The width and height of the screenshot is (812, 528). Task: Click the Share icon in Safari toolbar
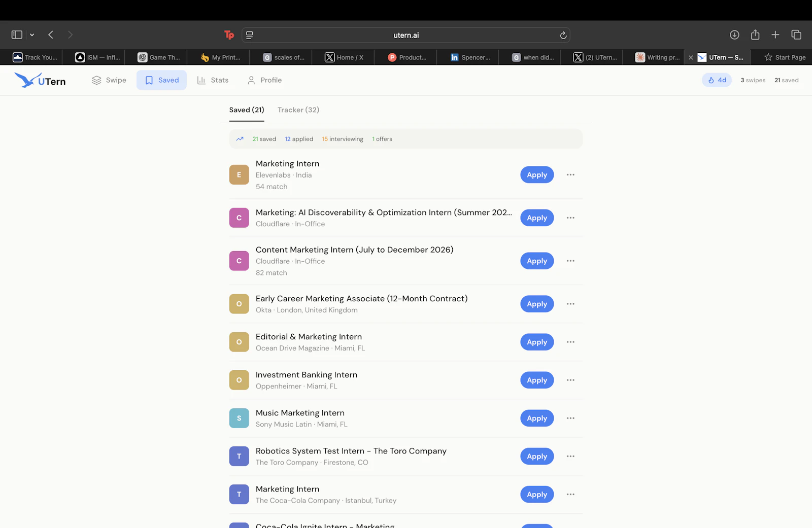pyautogui.click(x=755, y=35)
